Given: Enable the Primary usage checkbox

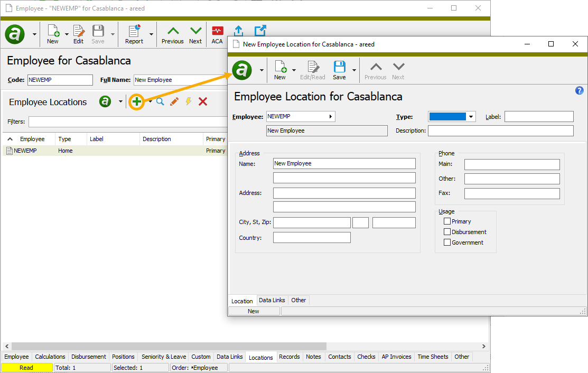Looking at the screenshot, I should 446,221.
